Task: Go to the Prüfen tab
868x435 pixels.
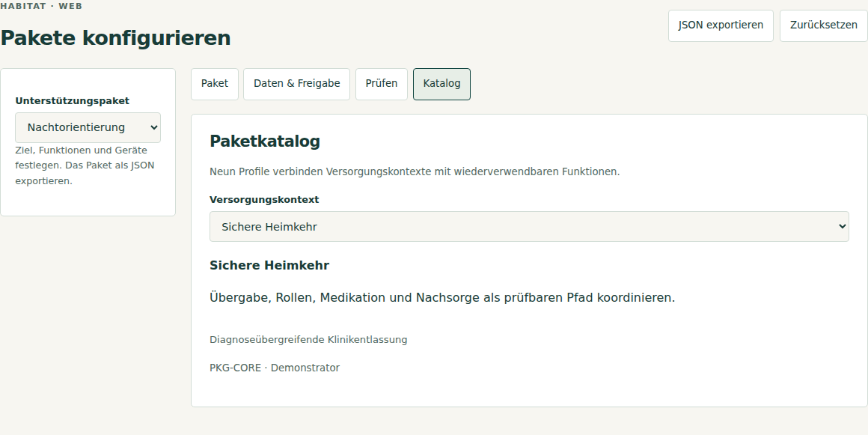Action: click(382, 84)
